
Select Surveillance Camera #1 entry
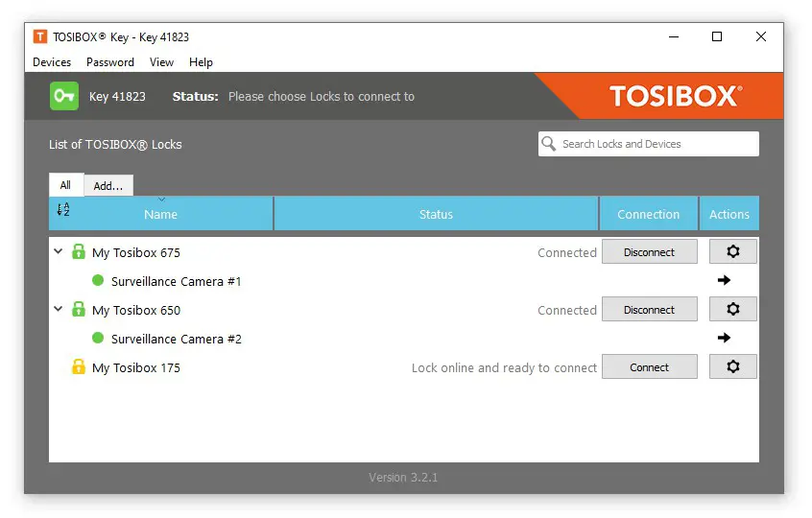pos(176,281)
